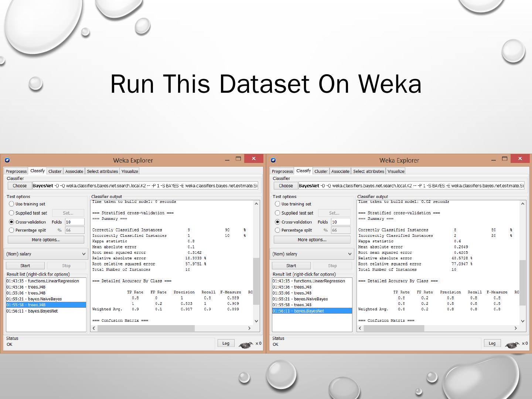Open the Log in the right window
Viewport: 532px width, 399px height.
(492, 344)
